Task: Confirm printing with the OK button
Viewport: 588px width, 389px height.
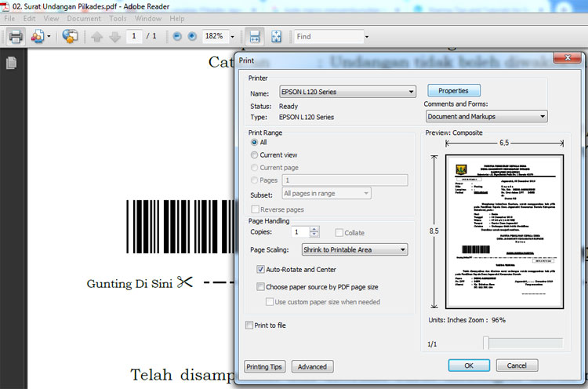Action: click(x=469, y=365)
